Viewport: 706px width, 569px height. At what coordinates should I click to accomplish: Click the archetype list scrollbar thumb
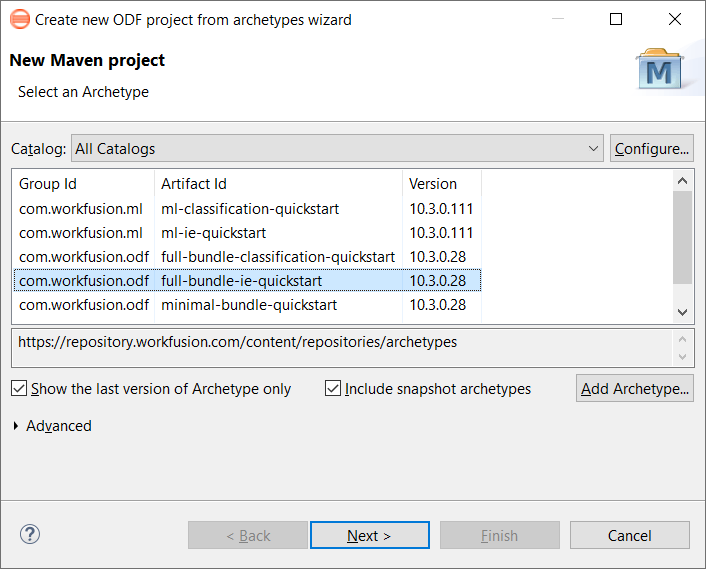[x=682, y=238]
